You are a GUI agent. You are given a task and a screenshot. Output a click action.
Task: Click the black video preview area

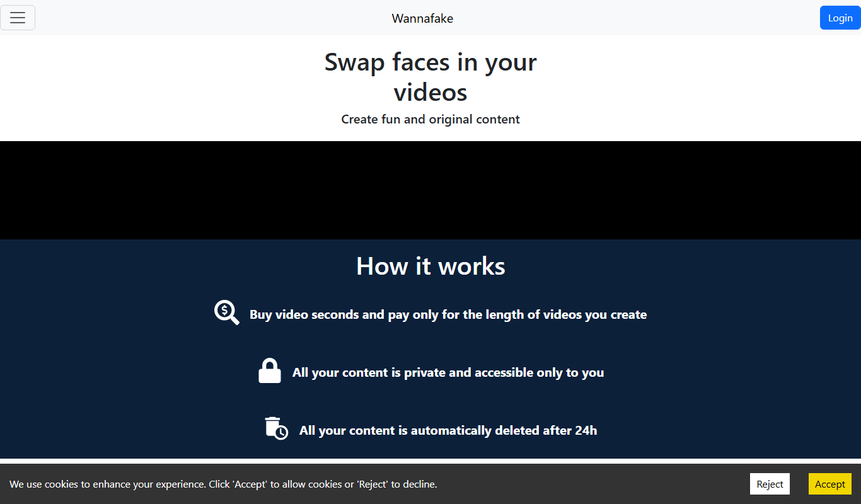point(430,190)
